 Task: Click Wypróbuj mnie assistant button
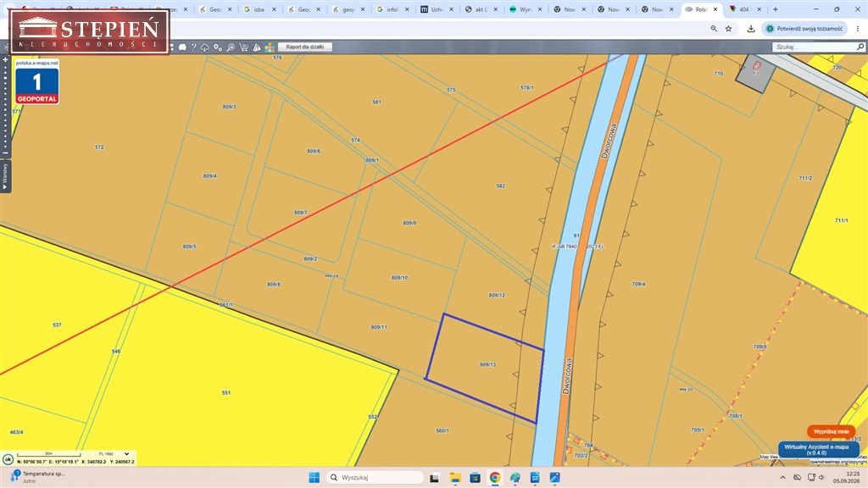click(831, 431)
